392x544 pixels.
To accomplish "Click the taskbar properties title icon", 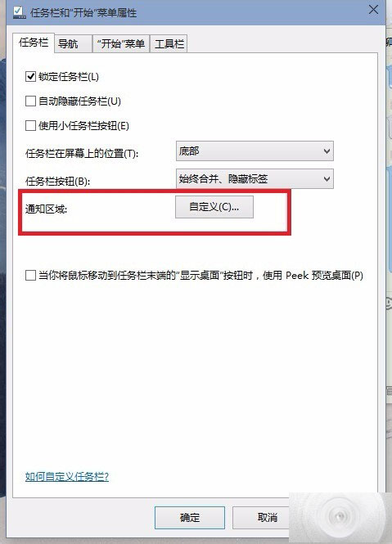I will [x=19, y=12].
